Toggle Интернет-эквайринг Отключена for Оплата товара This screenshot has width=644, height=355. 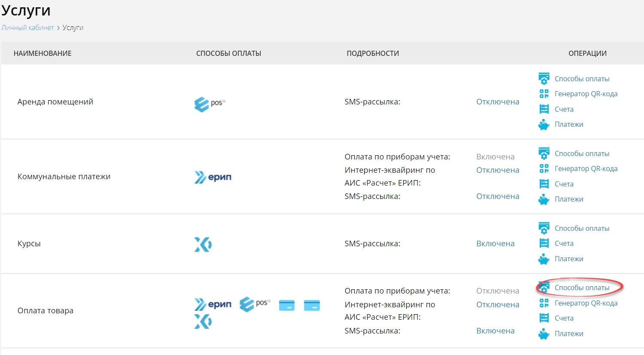498,305
